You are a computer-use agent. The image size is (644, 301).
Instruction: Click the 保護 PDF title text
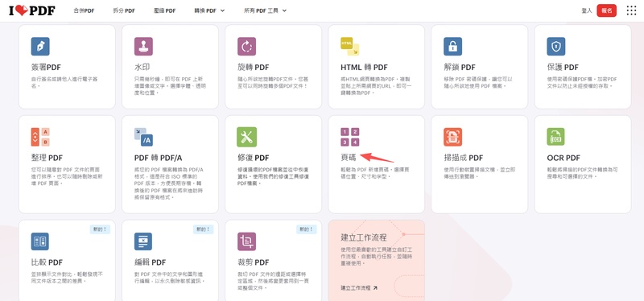point(563,68)
